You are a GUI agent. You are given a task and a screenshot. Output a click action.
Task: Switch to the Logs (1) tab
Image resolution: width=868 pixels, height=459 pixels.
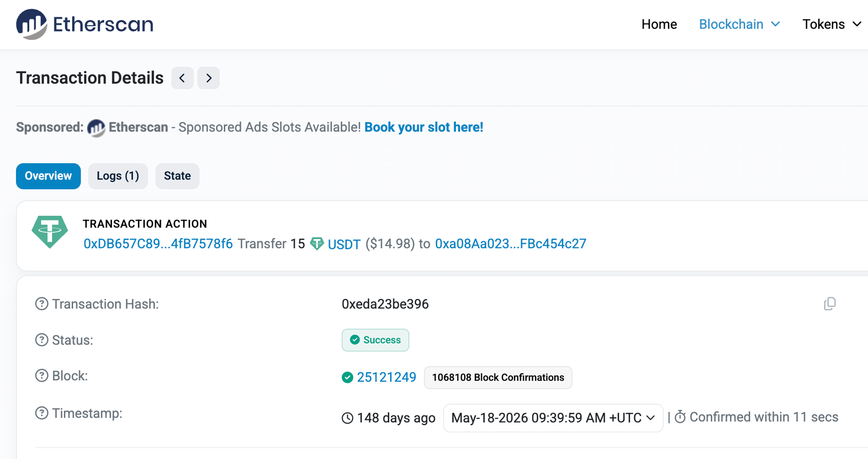tap(118, 176)
